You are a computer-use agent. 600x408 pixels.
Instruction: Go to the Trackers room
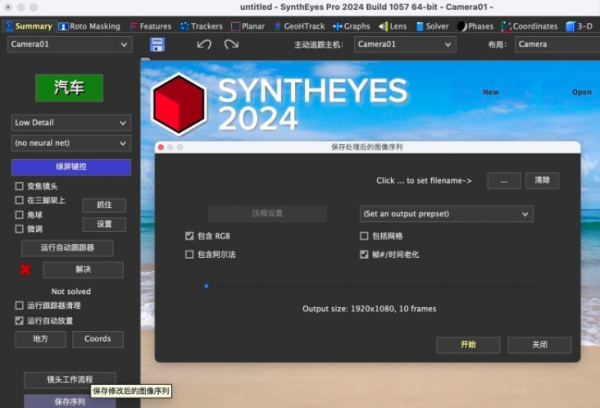click(201, 26)
